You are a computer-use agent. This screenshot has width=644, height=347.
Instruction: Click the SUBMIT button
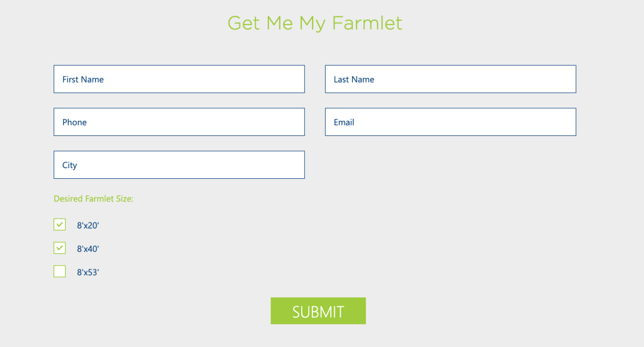tap(318, 311)
